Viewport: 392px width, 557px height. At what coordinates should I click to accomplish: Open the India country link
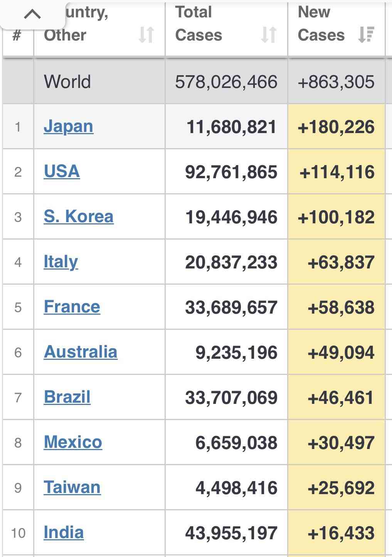pos(64,532)
